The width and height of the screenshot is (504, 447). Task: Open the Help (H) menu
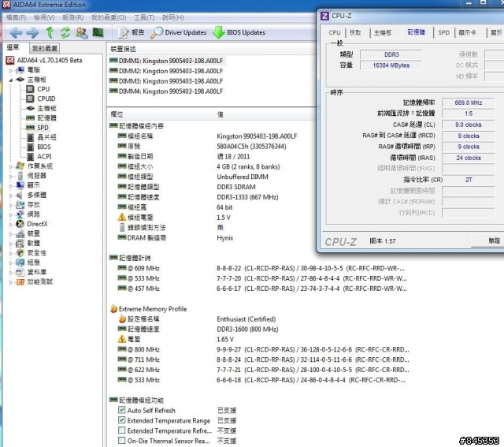point(173,17)
